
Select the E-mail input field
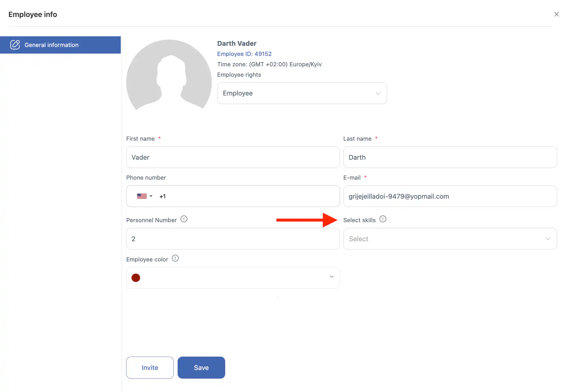450,196
